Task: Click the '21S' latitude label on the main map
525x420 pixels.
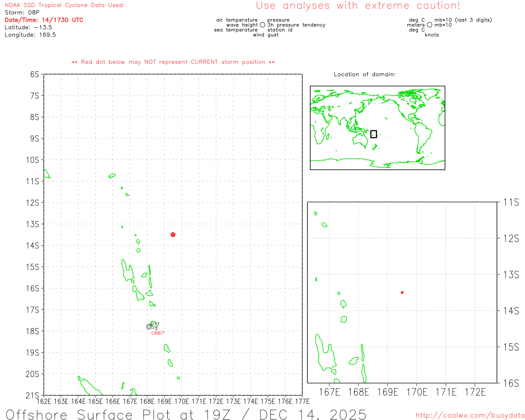Action: point(32,396)
